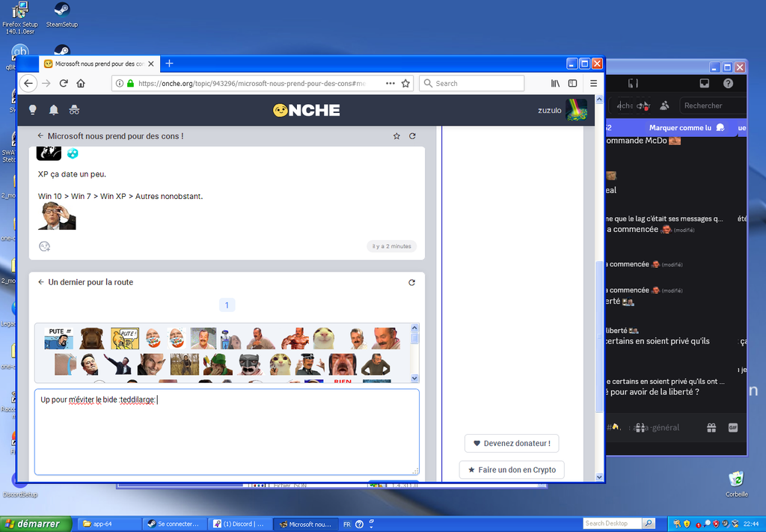Focus the Firefox Search box
The image size is (766, 532).
pyautogui.click(x=472, y=84)
